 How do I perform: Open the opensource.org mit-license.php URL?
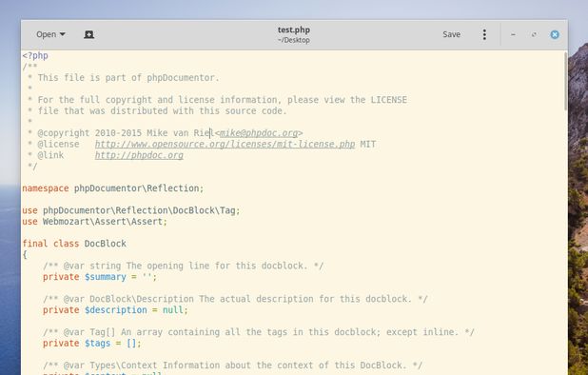(x=225, y=145)
